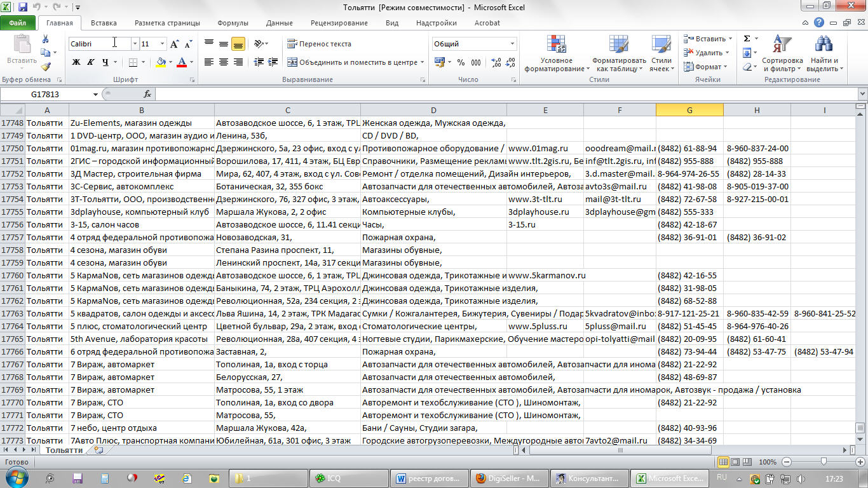Open Найти и выделить binoculars tool
Screen dimensions: 868x488
click(824, 53)
